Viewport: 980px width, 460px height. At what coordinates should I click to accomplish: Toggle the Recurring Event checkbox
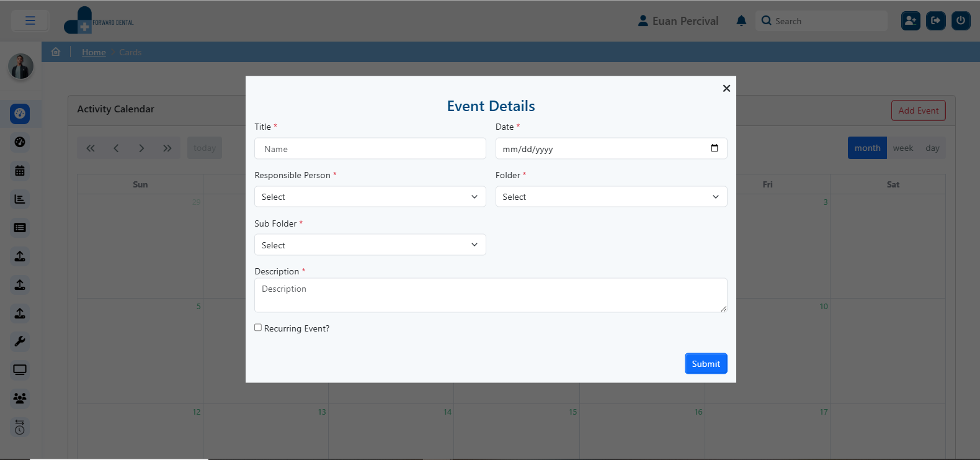(258, 327)
